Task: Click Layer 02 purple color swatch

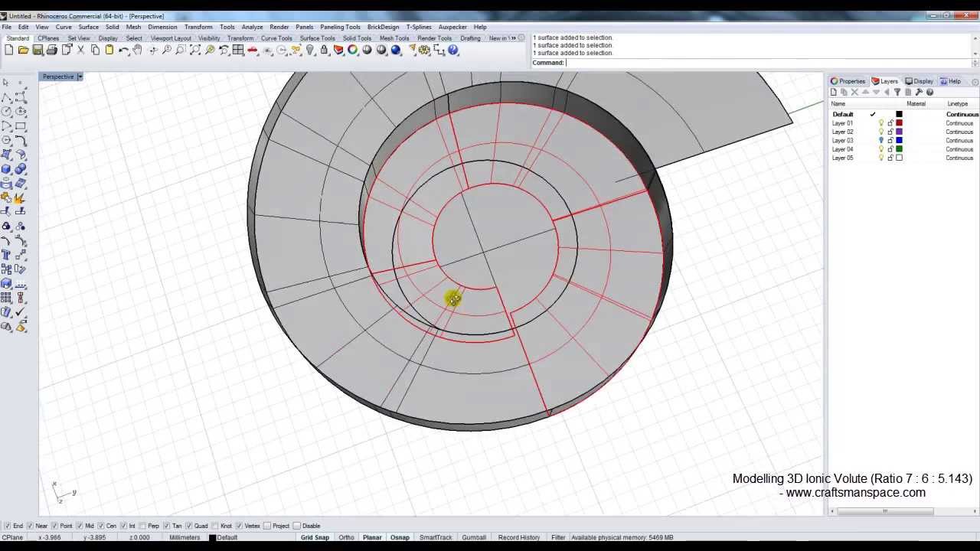Action: pos(900,132)
